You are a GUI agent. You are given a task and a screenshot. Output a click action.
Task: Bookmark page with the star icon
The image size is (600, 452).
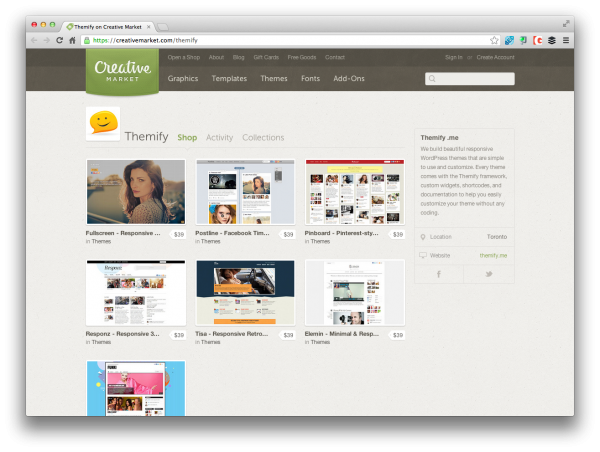[494, 40]
